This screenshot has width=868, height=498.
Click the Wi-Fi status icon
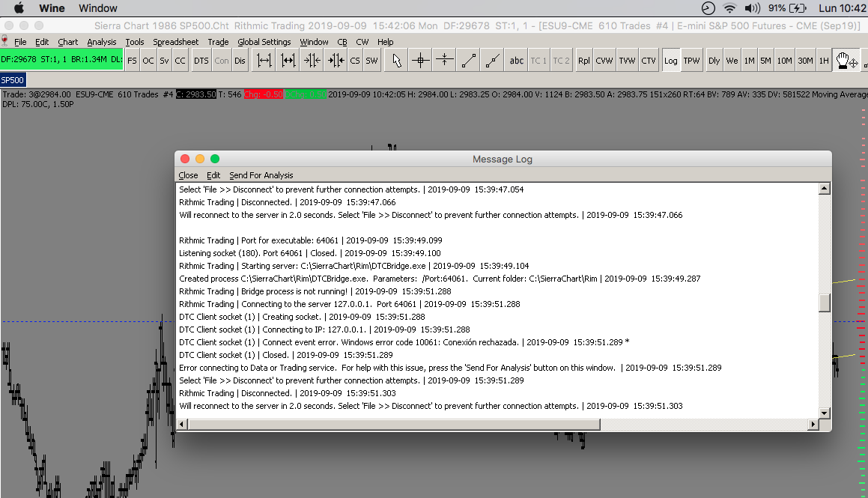click(729, 8)
